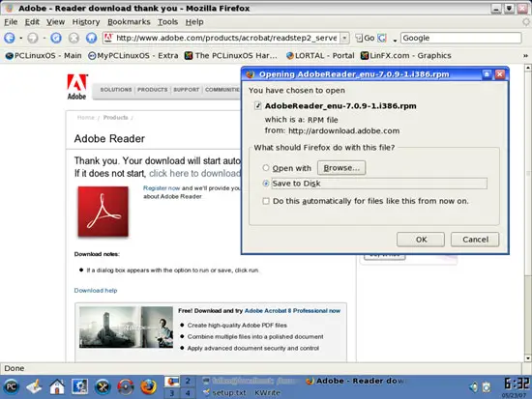The width and height of the screenshot is (532, 399).
Task: Check Do this automatically for files like this
Action: [x=266, y=201]
